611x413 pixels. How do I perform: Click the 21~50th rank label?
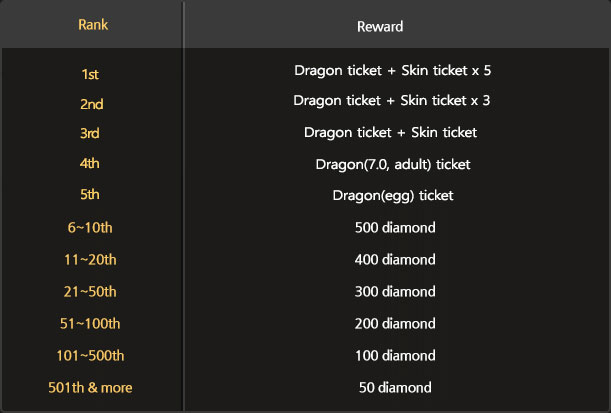point(91,291)
